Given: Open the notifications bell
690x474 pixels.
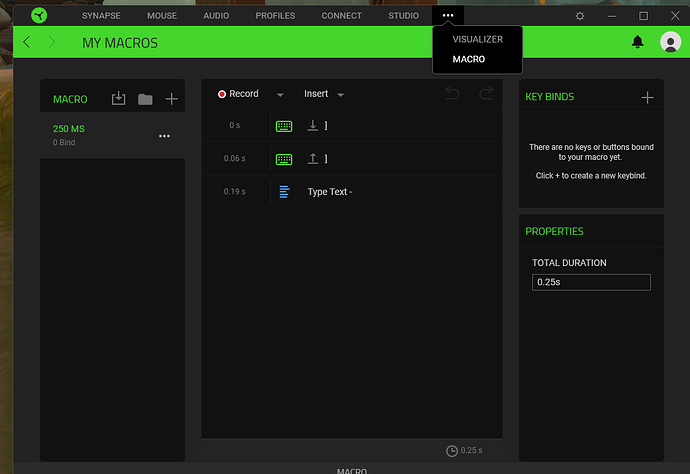Looking at the screenshot, I should pyautogui.click(x=638, y=42).
